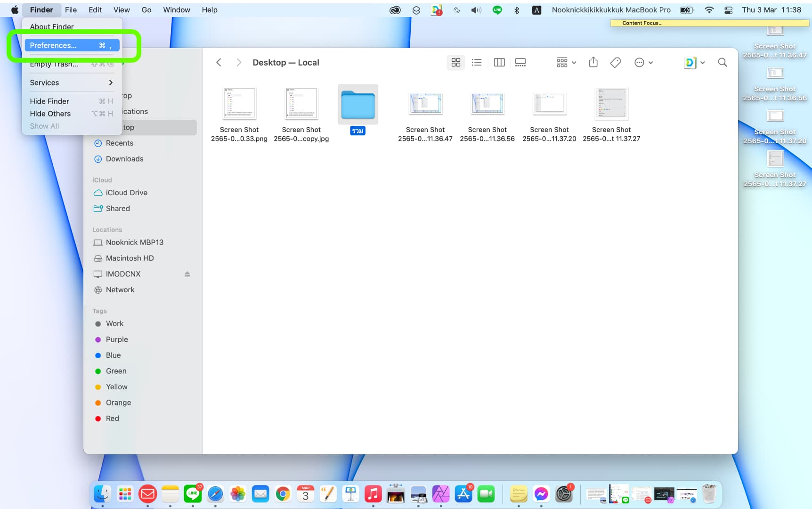Click the Edit Tags icon

pyautogui.click(x=615, y=62)
